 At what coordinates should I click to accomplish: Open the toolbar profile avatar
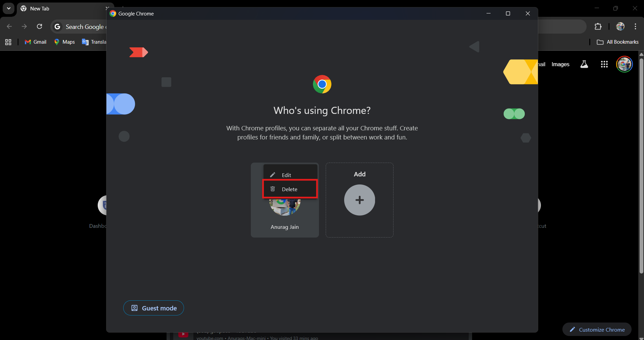(620, 26)
